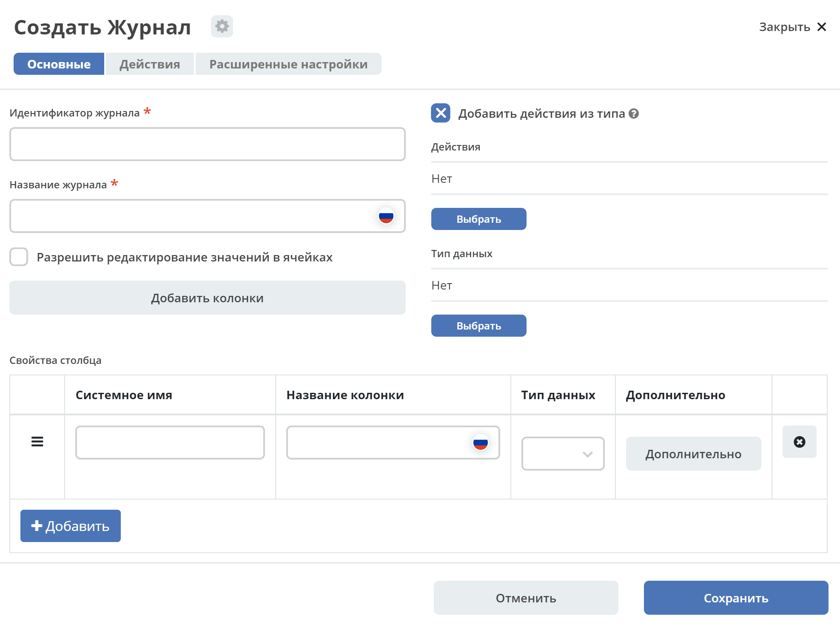Open the Расширенные настройки tab
This screenshot has width=840, height=633.
(x=288, y=64)
